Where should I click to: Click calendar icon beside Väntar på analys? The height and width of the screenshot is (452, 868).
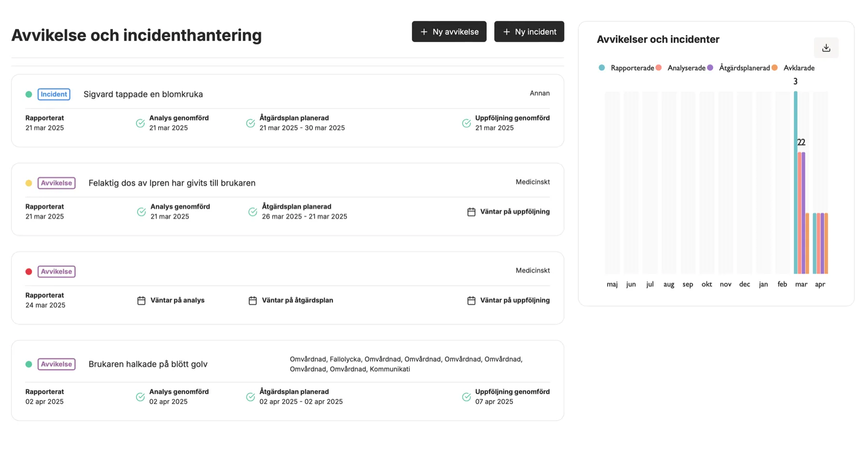point(141,301)
